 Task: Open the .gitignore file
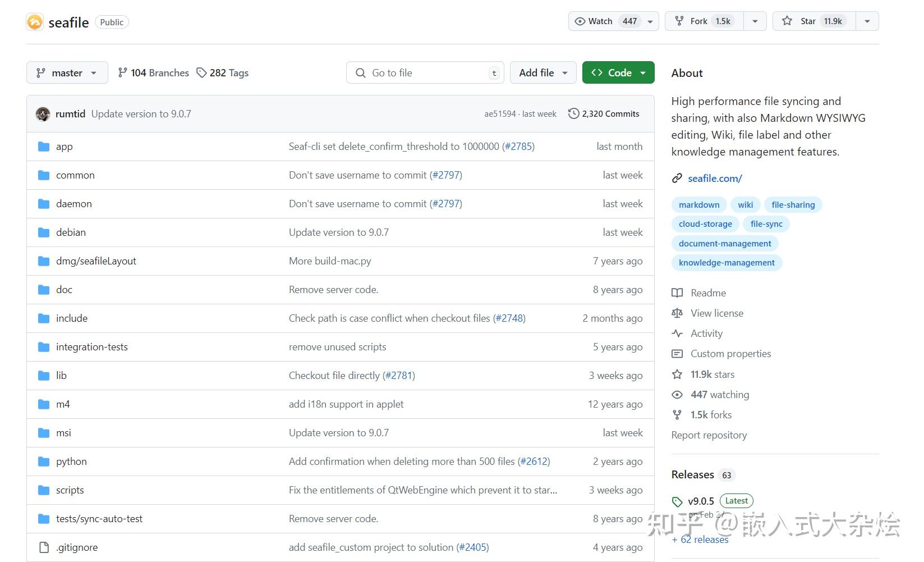(77, 547)
